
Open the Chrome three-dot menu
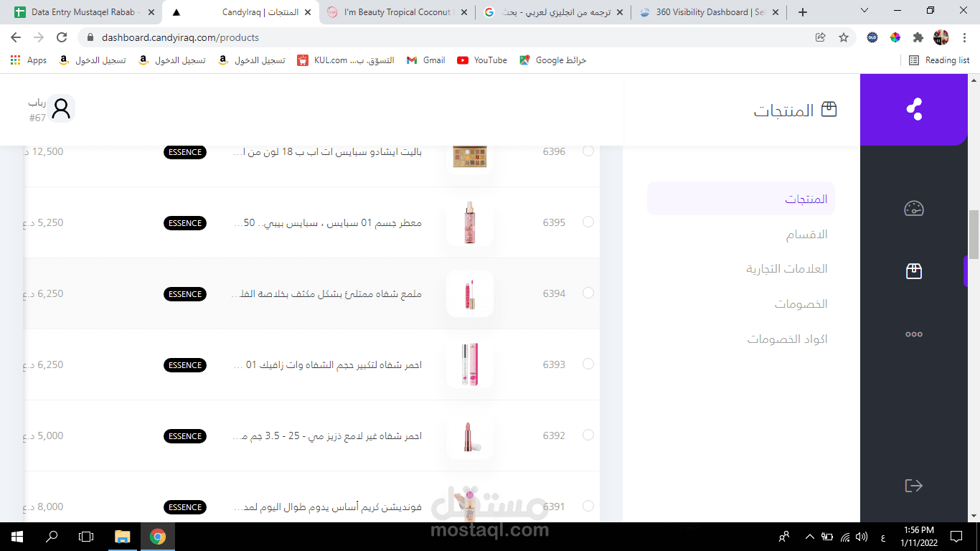point(964,37)
